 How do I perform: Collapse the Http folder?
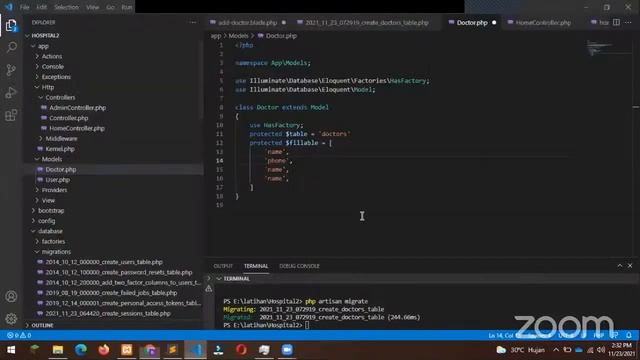click(47, 87)
